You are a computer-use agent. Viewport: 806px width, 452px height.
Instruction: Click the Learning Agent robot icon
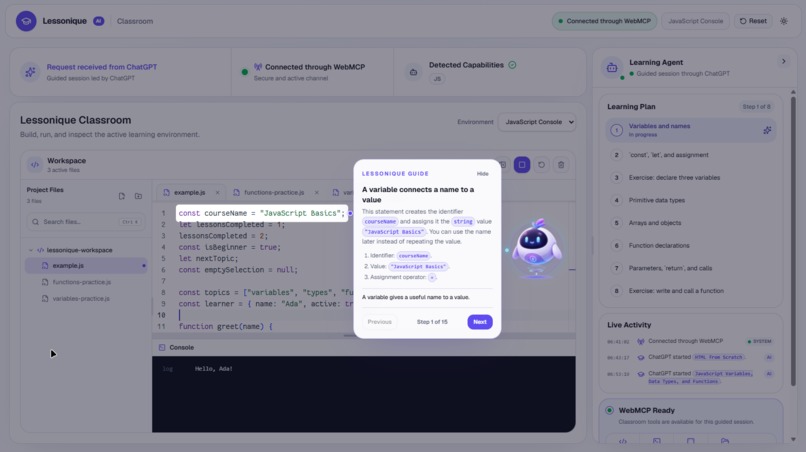click(612, 67)
